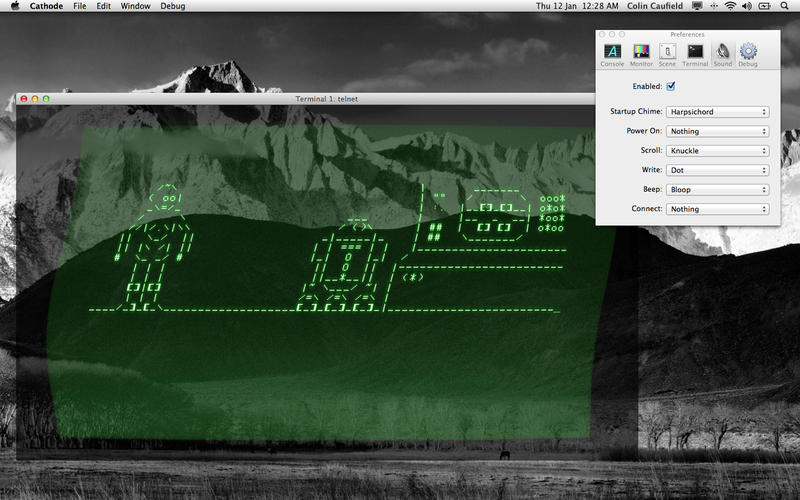Open the Monitor preferences pane
This screenshot has width=800, height=500.
[641, 54]
